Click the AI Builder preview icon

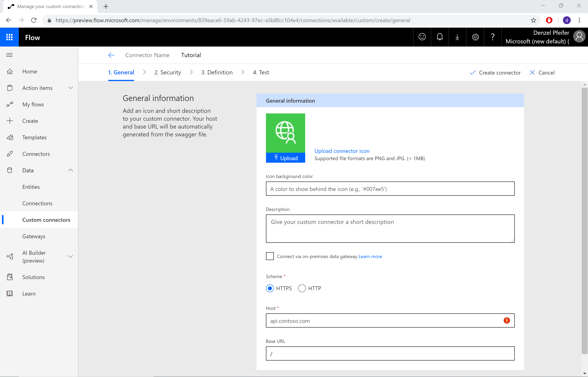tap(9, 256)
